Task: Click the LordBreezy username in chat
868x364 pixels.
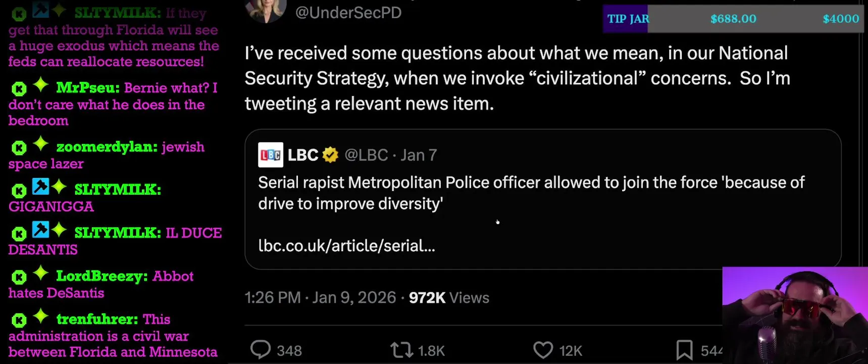Action: click(101, 276)
